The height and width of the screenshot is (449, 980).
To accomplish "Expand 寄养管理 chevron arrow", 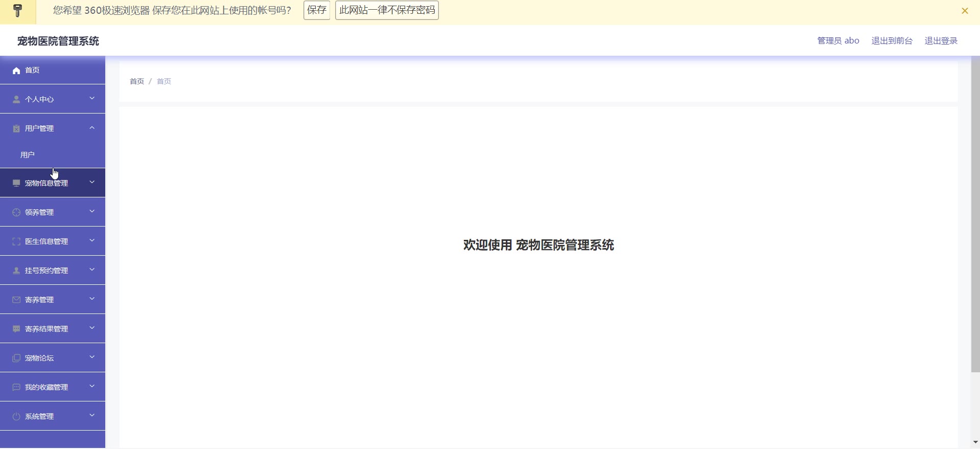I will pos(92,299).
